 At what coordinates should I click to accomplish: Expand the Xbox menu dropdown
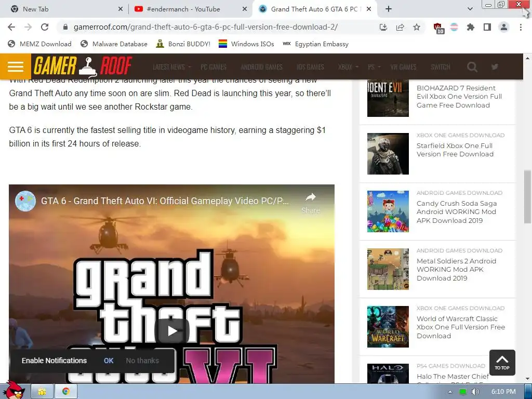[x=348, y=67]
